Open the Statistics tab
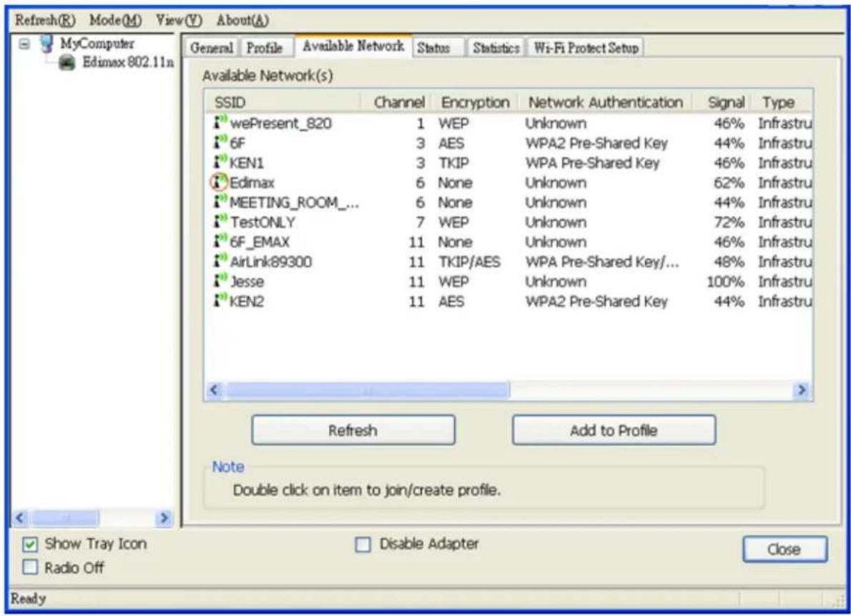The image size is (851, 616). [496, 48]
